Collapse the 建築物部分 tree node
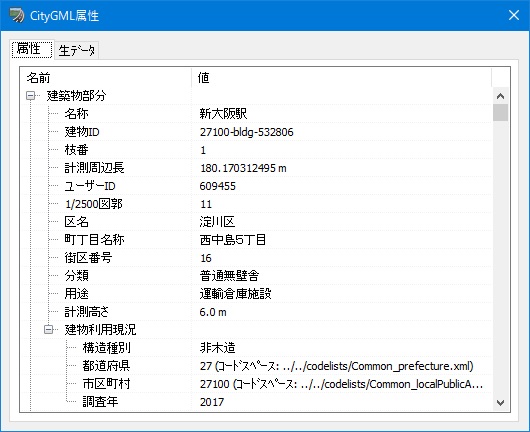This screenshot has height=432, width=530. (x=30, y=96)
